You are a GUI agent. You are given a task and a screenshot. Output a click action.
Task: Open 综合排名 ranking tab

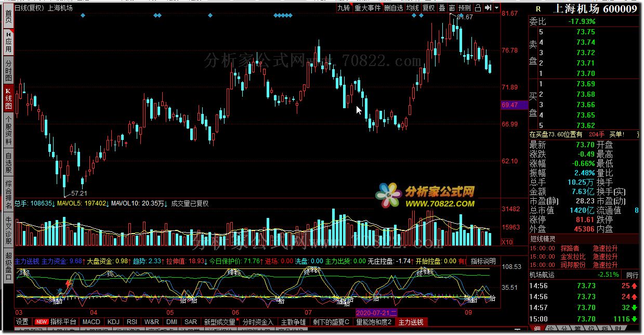point(8,195)
